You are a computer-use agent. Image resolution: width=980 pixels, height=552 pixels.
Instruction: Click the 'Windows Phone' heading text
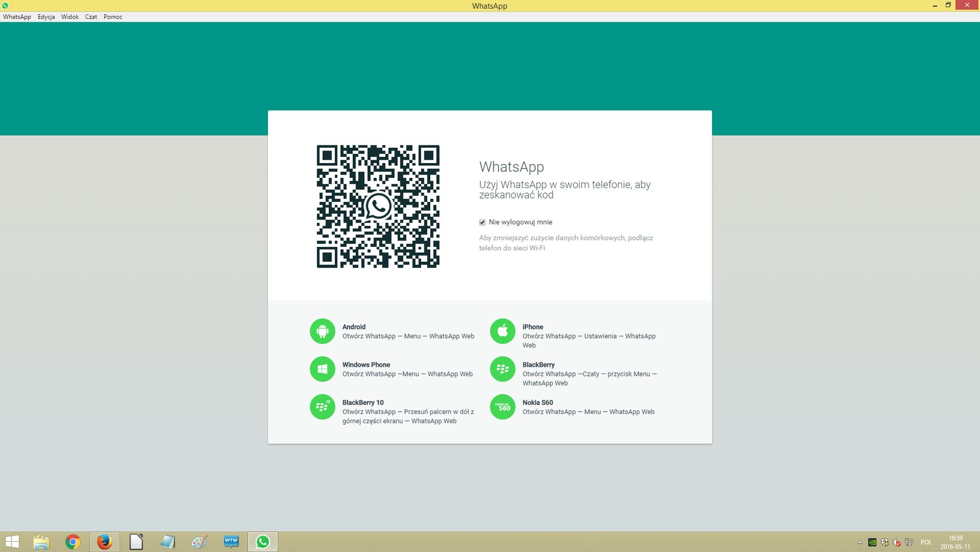(x=366, y=365)
